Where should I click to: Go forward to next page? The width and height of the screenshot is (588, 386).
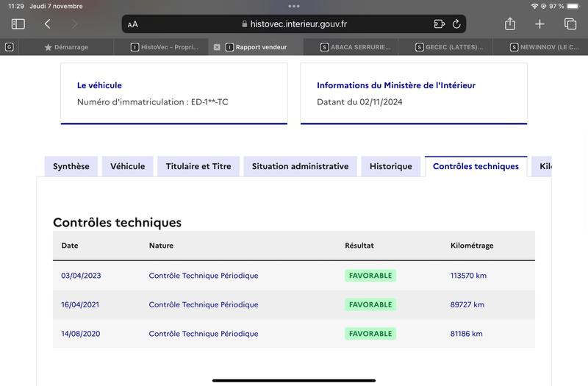click(74, 24)
